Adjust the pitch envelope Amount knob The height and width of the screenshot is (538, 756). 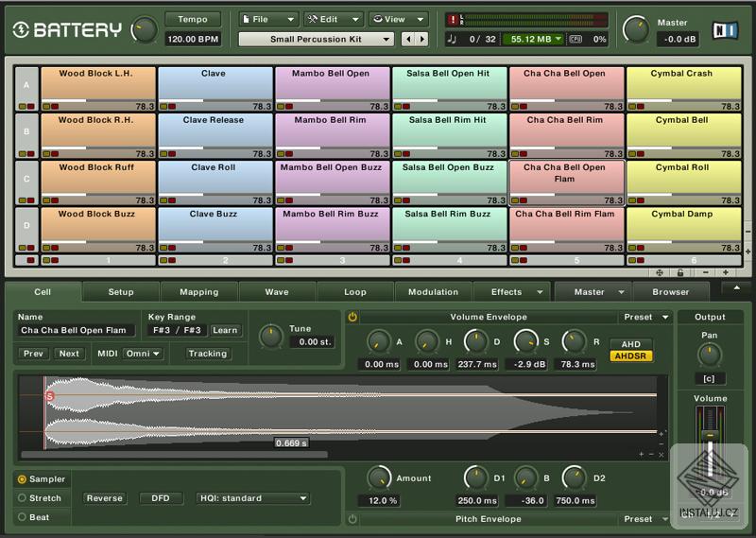(379, 477)
